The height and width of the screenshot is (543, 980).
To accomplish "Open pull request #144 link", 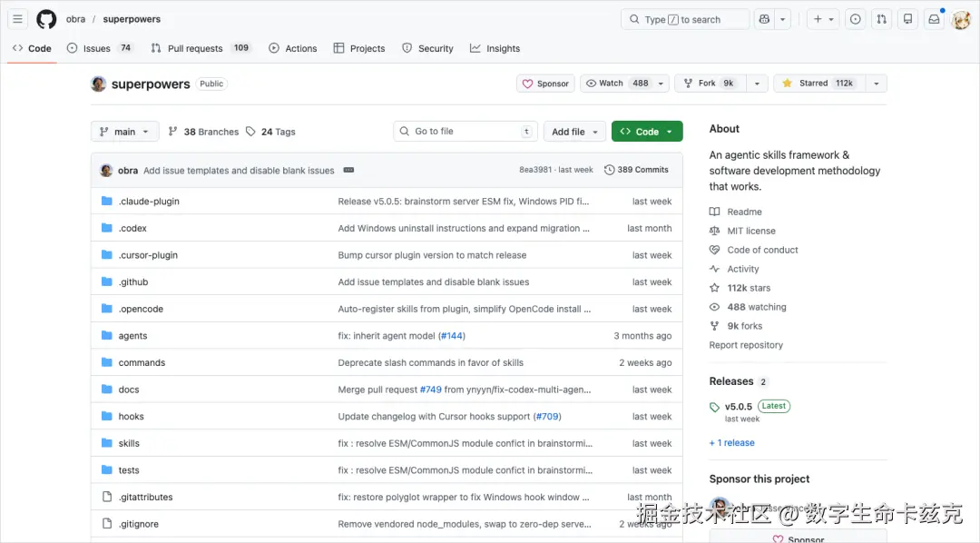I will point(451,335).
